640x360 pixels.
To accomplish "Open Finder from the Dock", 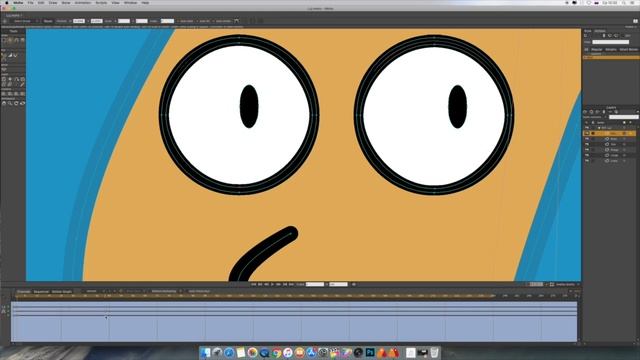I will click(205, 353).
